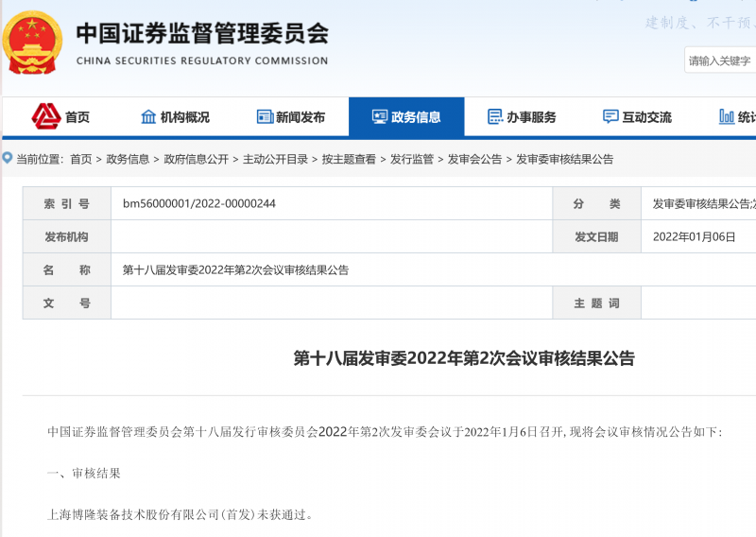The height and width of the screenshot is (537, 756).
Task: Click the CSRC national emblem logo
Action: [32, 43]
